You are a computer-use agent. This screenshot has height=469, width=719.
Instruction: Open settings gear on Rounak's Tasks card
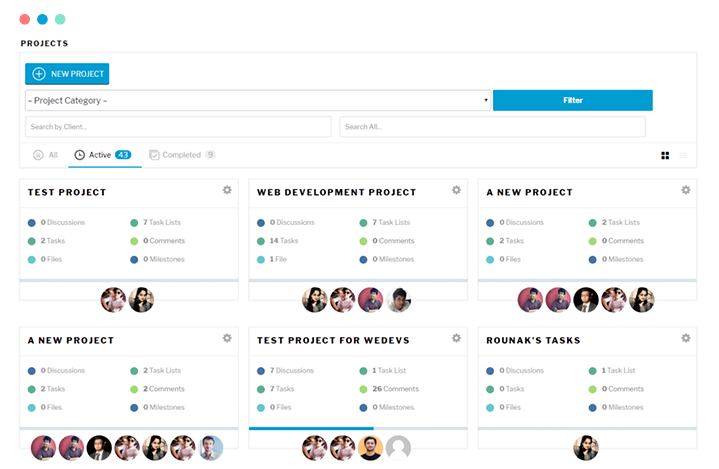(x=686, y=338)
